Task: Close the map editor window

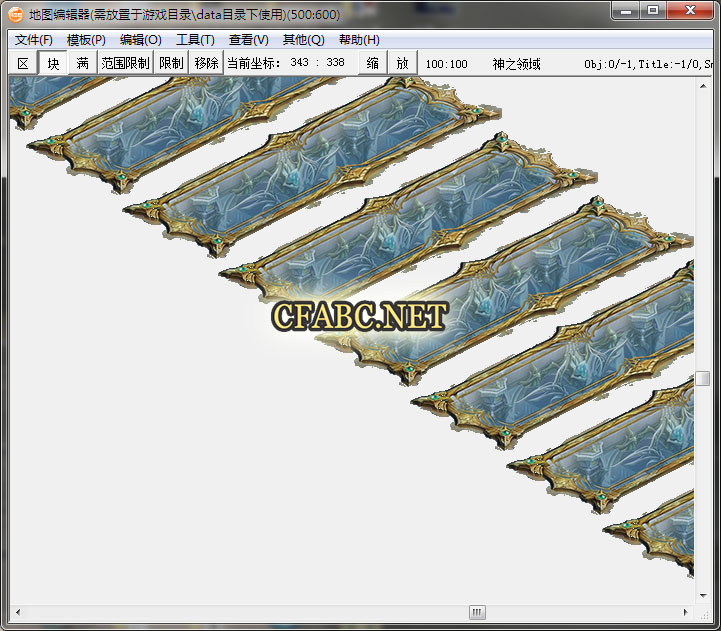Action: tap(689, 11)
